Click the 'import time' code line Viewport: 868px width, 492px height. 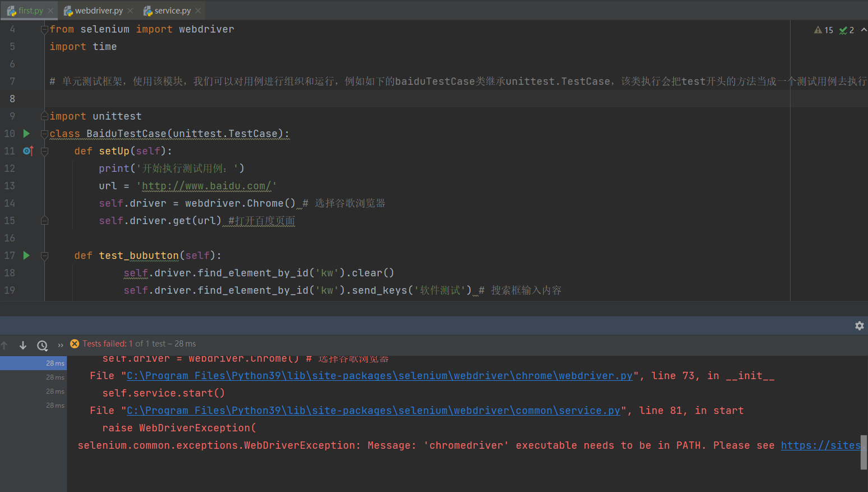tap(83, 47)
